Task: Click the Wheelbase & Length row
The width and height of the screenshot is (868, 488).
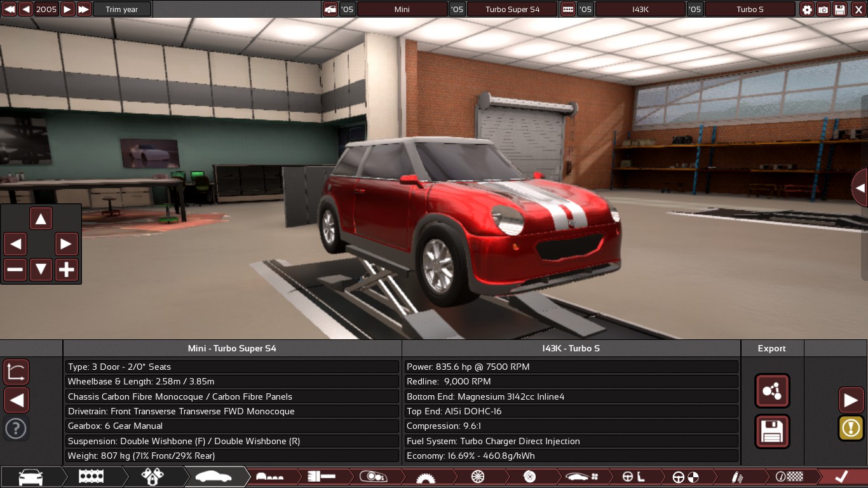Action: pos(232,381)
